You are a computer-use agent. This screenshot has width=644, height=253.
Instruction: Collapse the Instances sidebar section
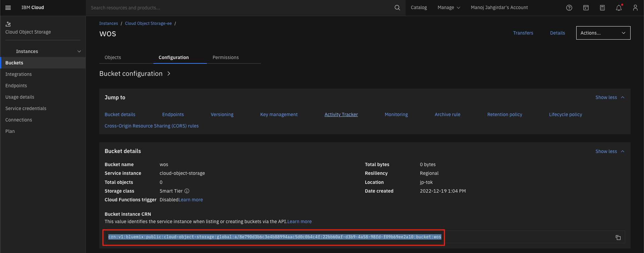pyautogui.click(x=79, y=51)
